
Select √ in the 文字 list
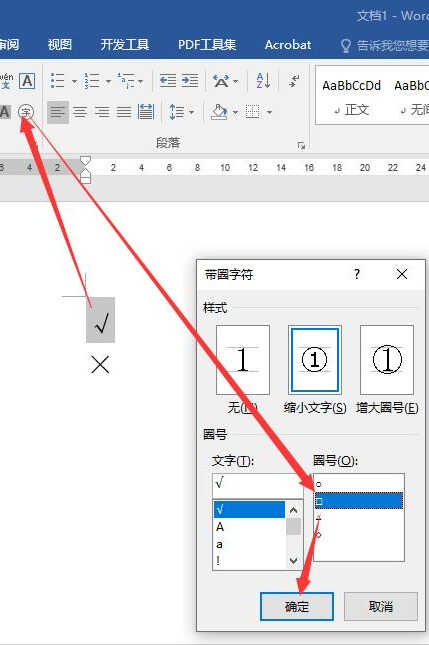click(249, 509)
